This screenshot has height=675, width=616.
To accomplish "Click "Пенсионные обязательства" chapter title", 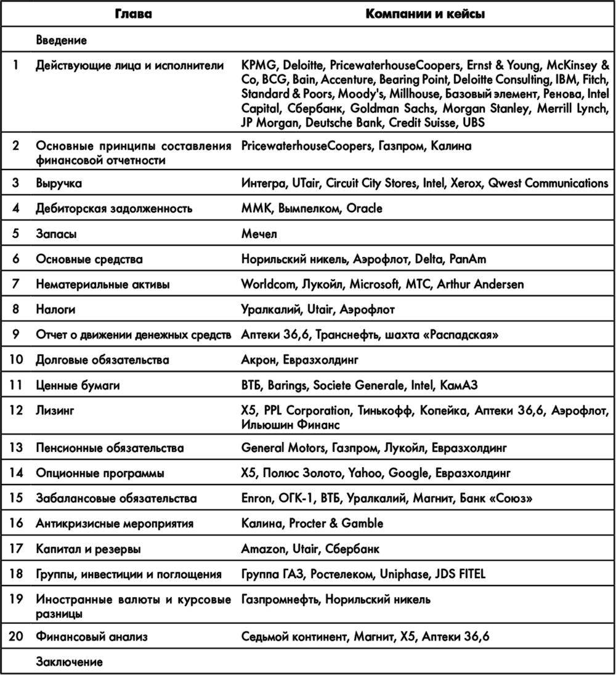I will coord(110,448).
